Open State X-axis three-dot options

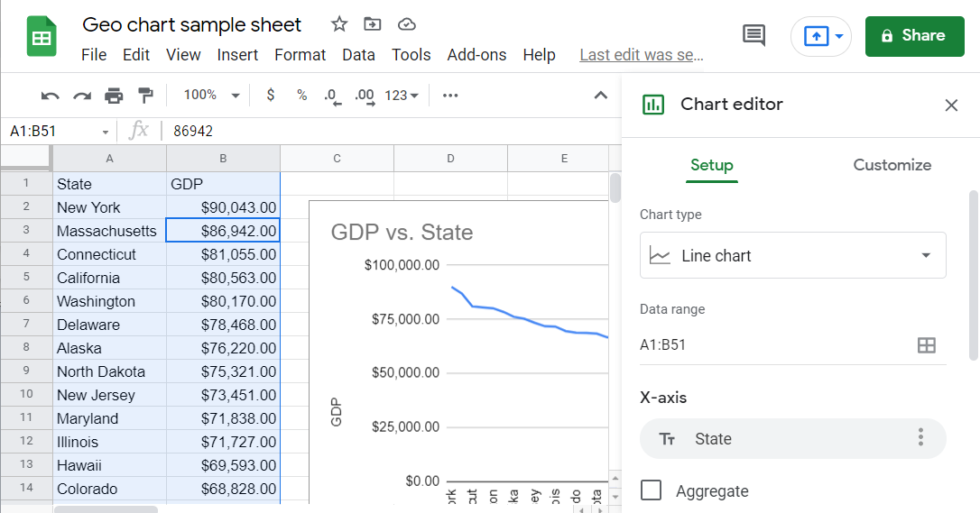920,438
